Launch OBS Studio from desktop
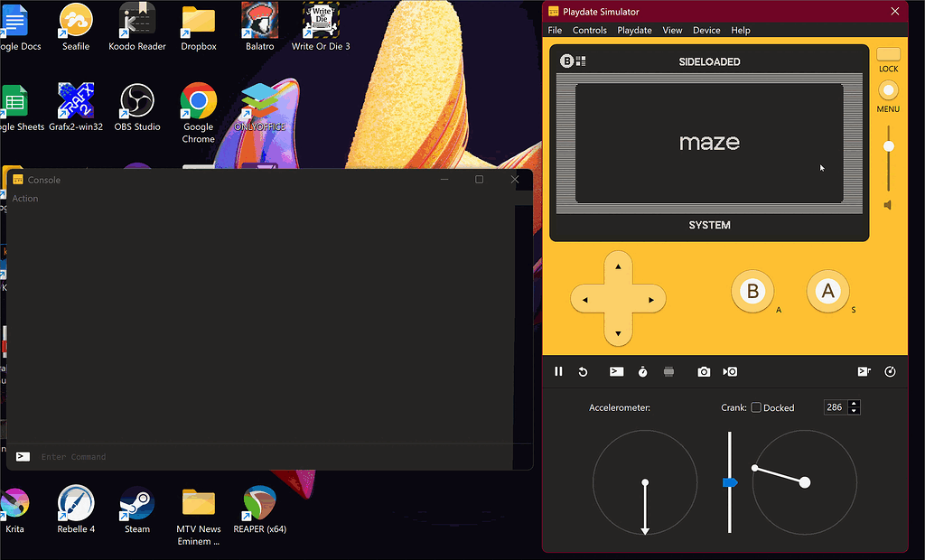 click(137, 107)
